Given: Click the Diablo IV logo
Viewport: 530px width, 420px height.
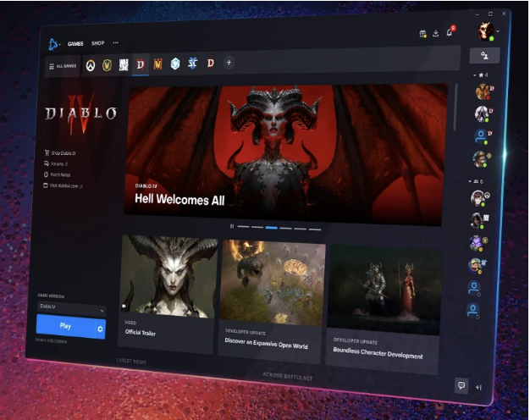Looking at the screenshot, I should click(x=81, y=114).
